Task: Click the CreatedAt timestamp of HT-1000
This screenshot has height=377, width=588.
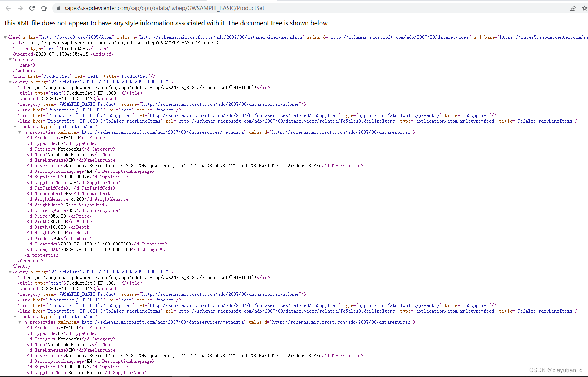Action: pyautogui.click(x=96, y=244)
